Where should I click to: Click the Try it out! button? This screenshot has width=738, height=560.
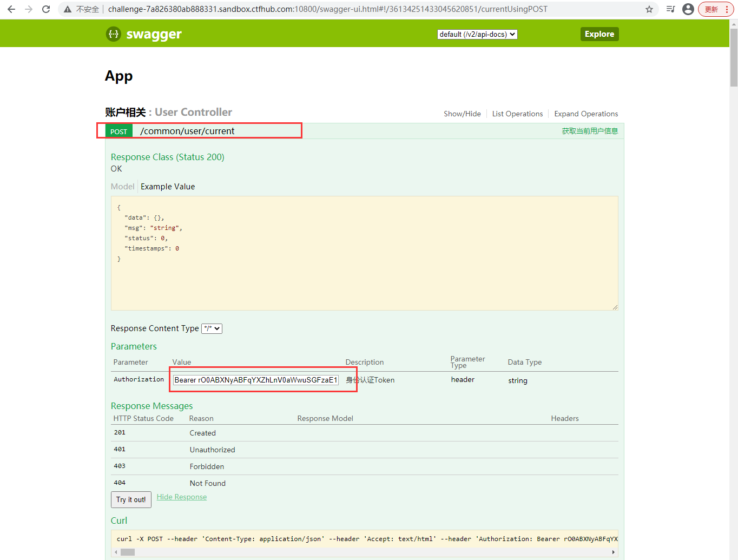pyautogui.click(x=131, y=499)
